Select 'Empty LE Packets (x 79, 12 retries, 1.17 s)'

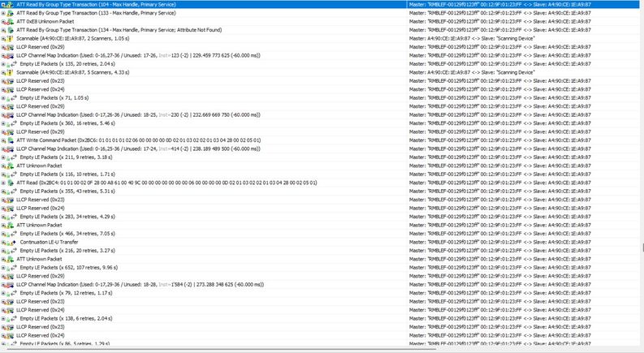point(66,293)
